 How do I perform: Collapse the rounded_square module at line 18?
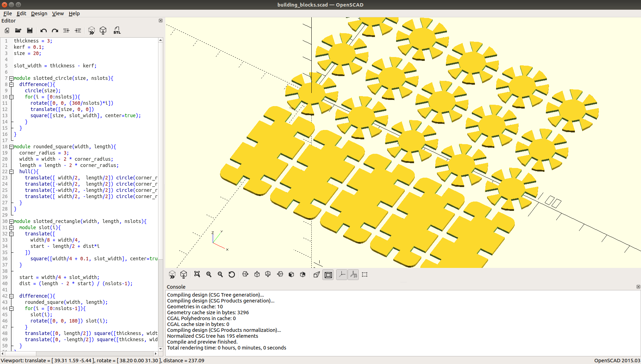11,147
